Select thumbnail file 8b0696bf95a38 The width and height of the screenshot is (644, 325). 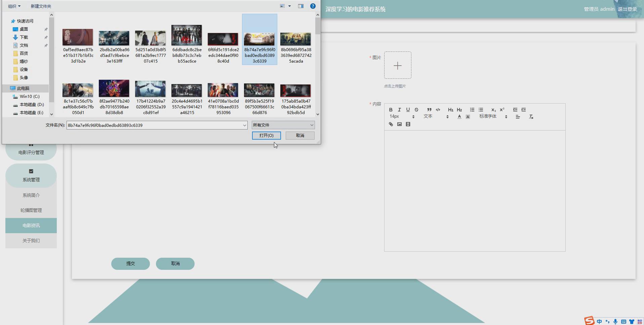pyautogui.click(x=296, y=47)
